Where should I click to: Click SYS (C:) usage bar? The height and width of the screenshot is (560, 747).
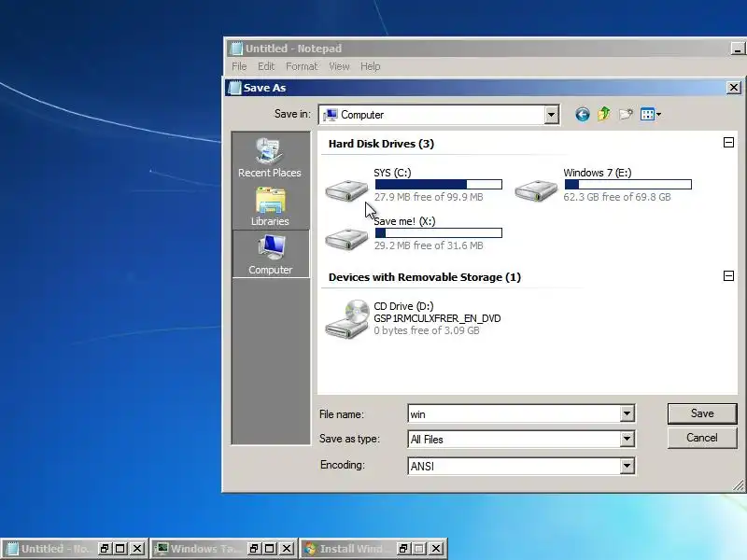click(438, 184)
